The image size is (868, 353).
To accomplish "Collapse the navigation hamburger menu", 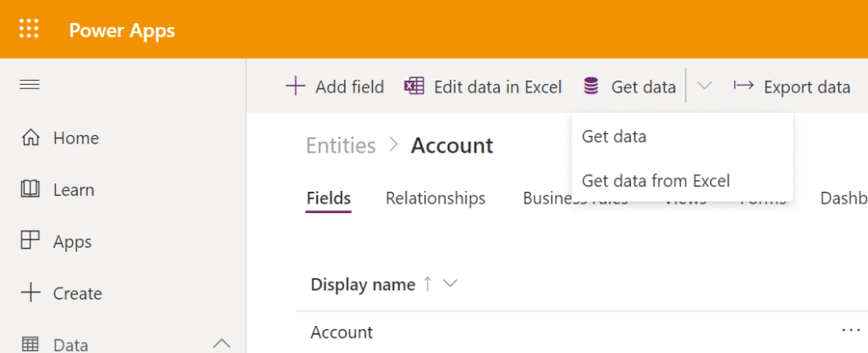I will click(x=30, y=84).
